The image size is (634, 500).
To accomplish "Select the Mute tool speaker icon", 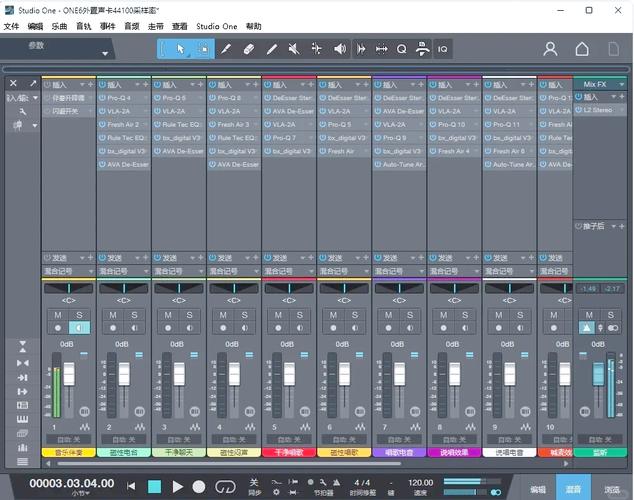I will pos(294,48).
